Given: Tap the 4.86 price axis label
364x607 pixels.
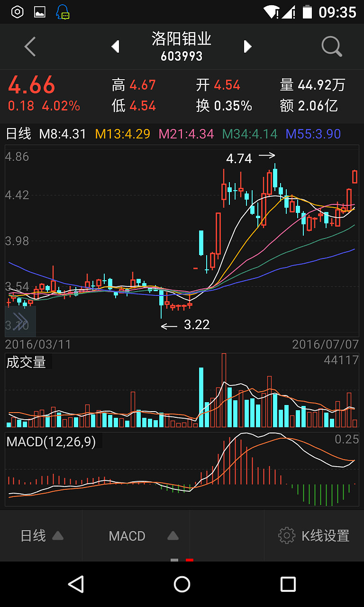Looking at the screenshot, I should [x=17, y=156].
